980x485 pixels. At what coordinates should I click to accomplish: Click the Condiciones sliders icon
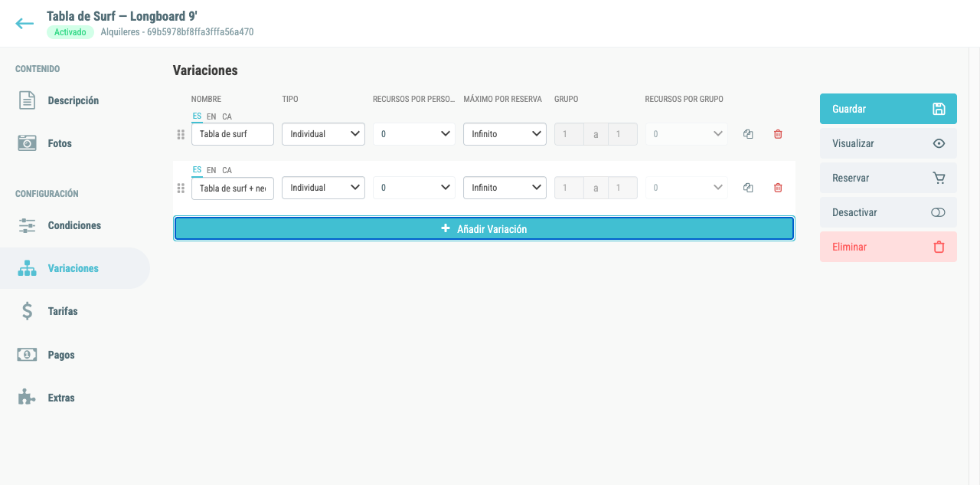click(27, 225)
